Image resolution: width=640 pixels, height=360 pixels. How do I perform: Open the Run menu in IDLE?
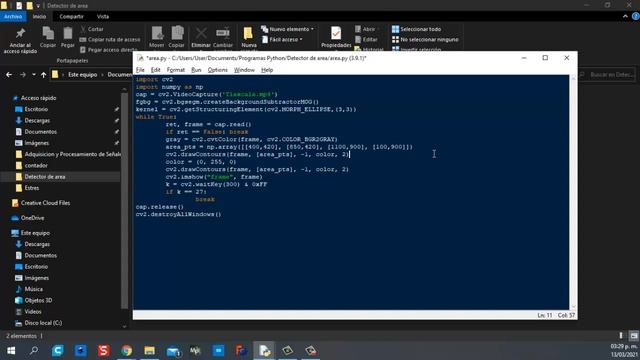coord(196,70)
